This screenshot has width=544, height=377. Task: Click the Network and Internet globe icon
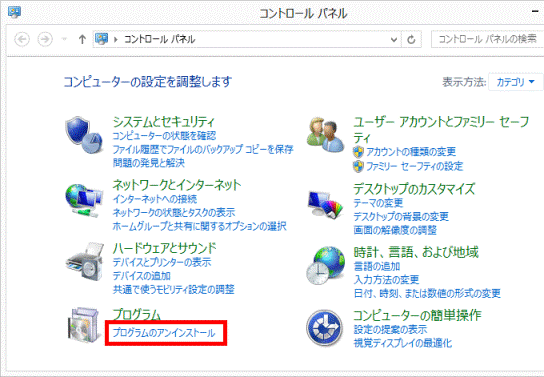(x=84, y=200)
